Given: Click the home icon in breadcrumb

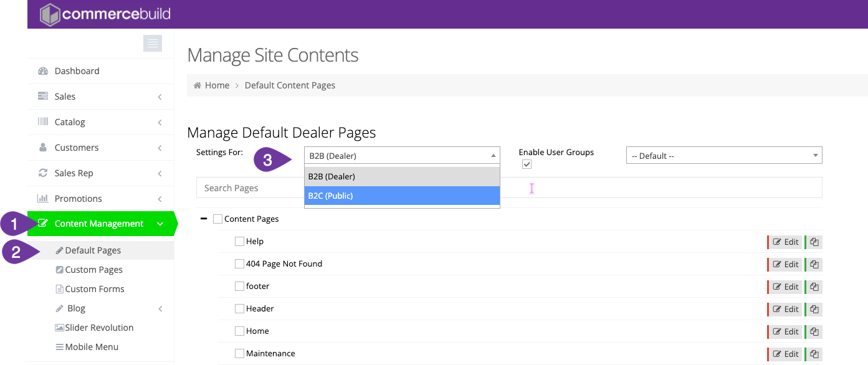Looking at the screenshot, I should 198,85.
